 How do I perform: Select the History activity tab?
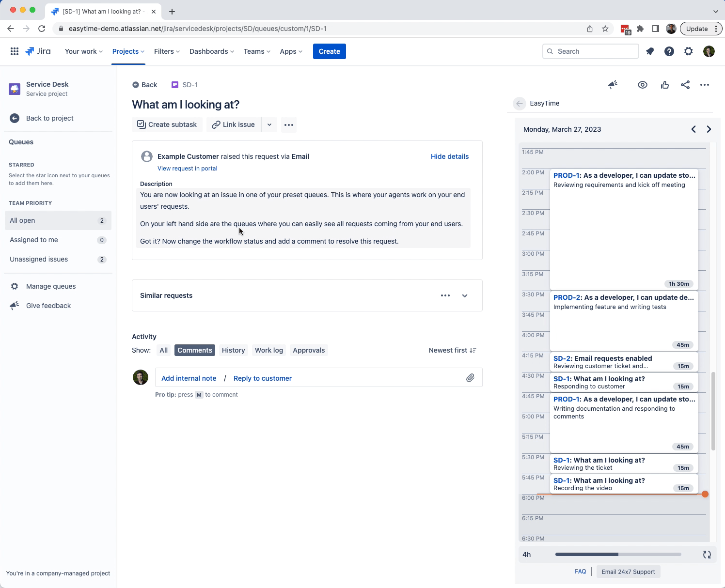click(233, 350)
